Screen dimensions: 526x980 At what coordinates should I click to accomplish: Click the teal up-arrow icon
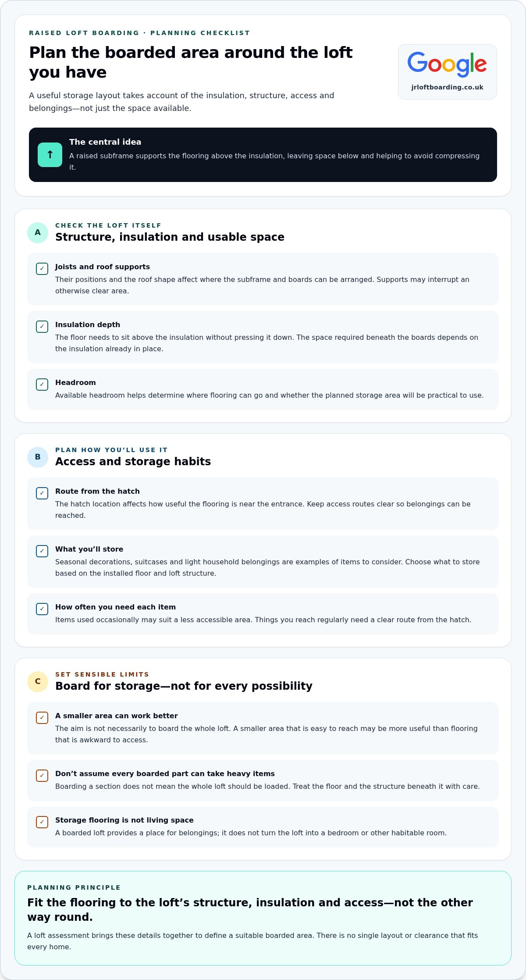tap(50, 155)
